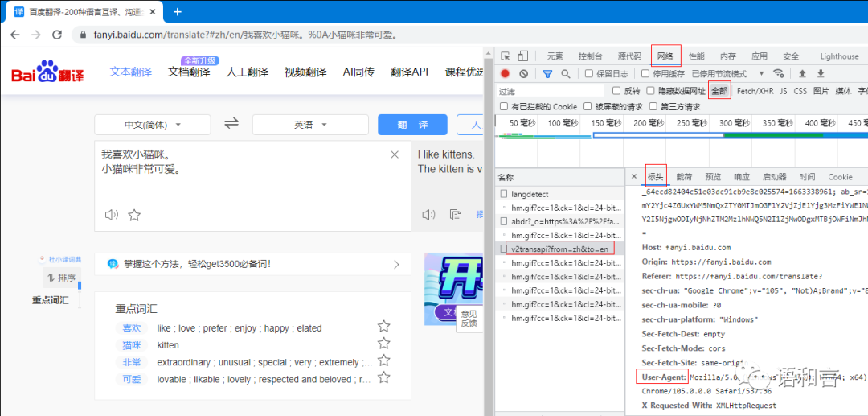868x416 pixels.
Task: Check 隐藏数据网址 option
Action: coord(649,90)
